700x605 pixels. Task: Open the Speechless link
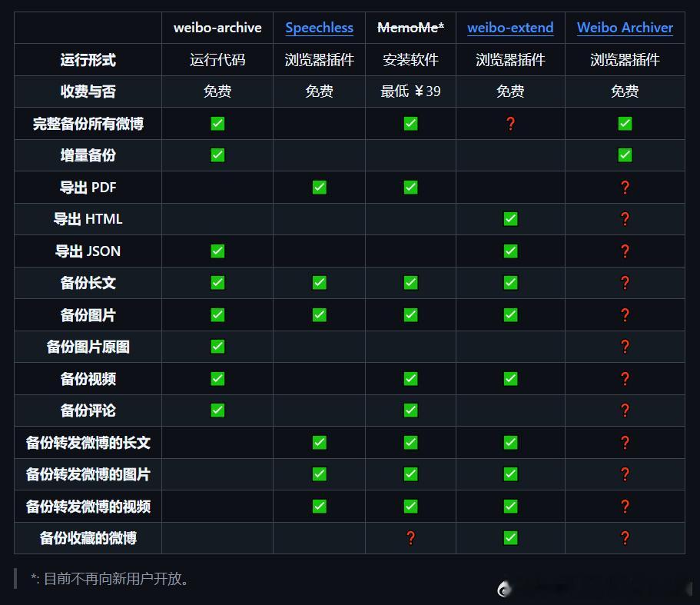[319, 28]
